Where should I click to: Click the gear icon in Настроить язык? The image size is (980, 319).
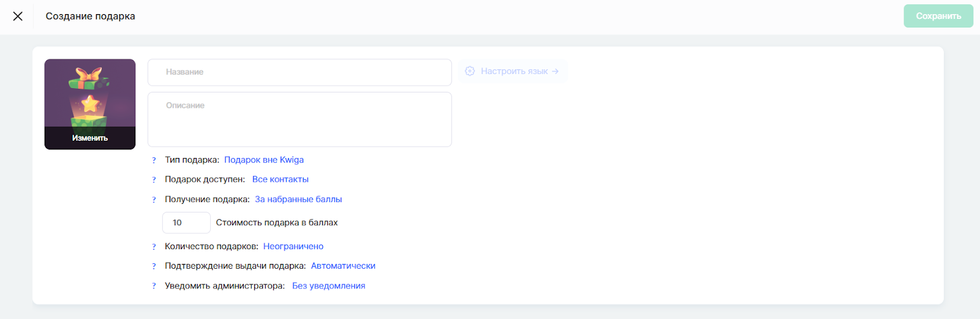[470, 71]
